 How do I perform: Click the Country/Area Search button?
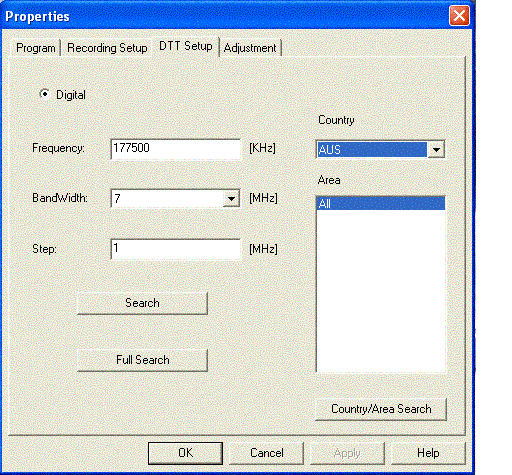(x=381, y=409)
